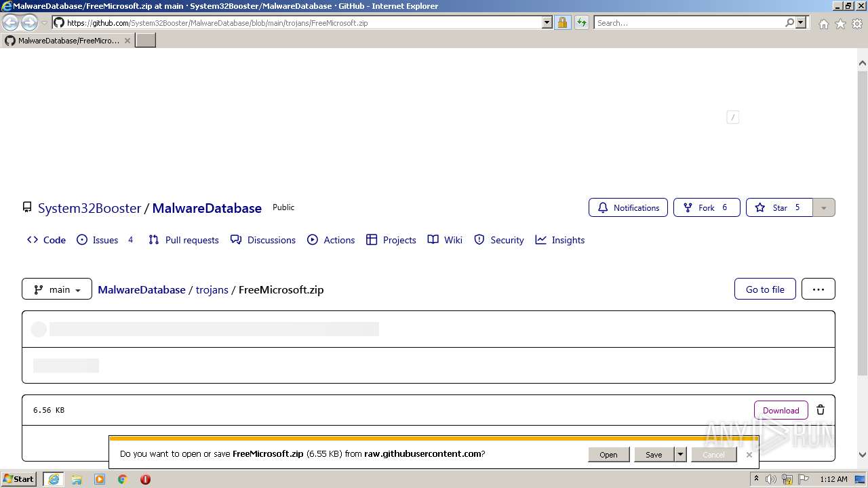Show hidden system tray icons arrow
The width and height of the screenshot is (868, 488).
pos(756,479)
